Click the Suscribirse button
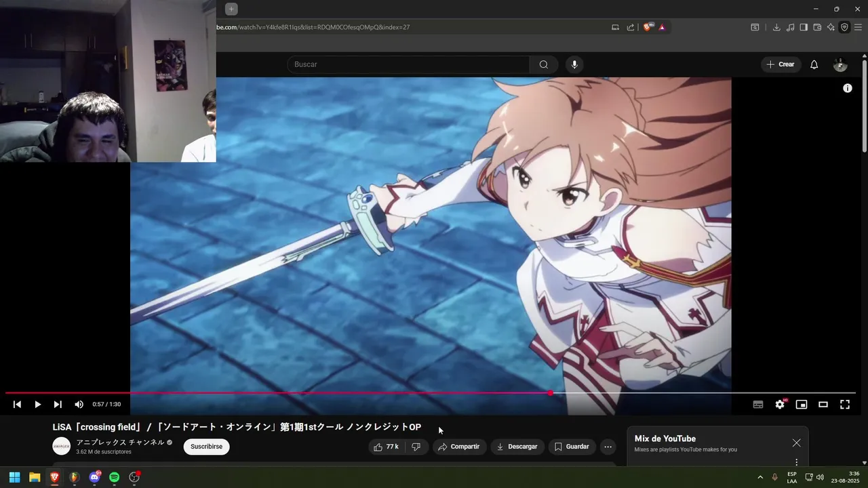Screen dimensions: 868x488 [x=207, y=447]
